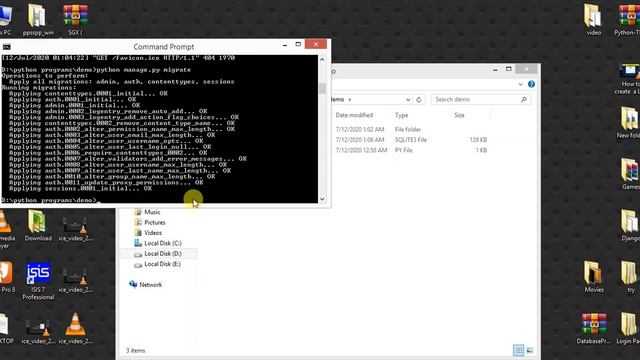
Task: Open the address bar history dropdown
Action: 408,100
